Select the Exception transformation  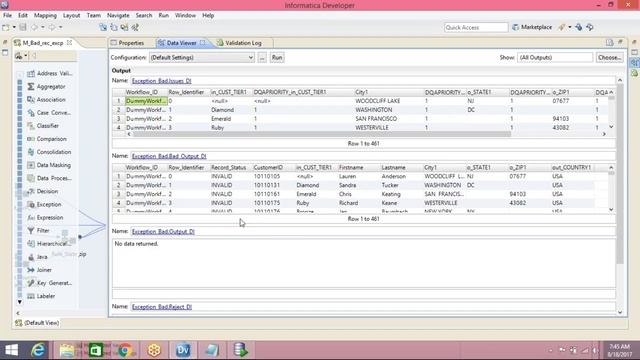point(44,204)
